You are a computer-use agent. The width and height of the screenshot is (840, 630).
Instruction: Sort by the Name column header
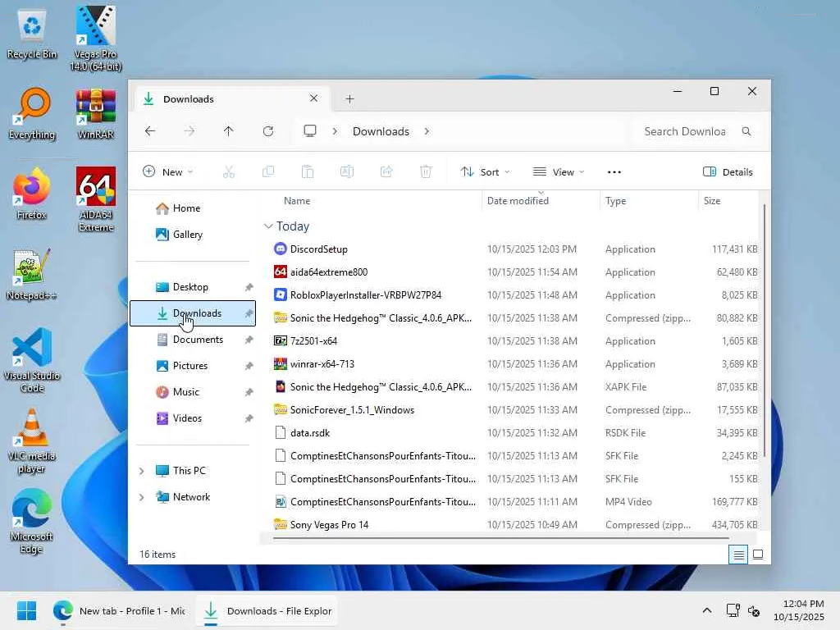[297, 201]
